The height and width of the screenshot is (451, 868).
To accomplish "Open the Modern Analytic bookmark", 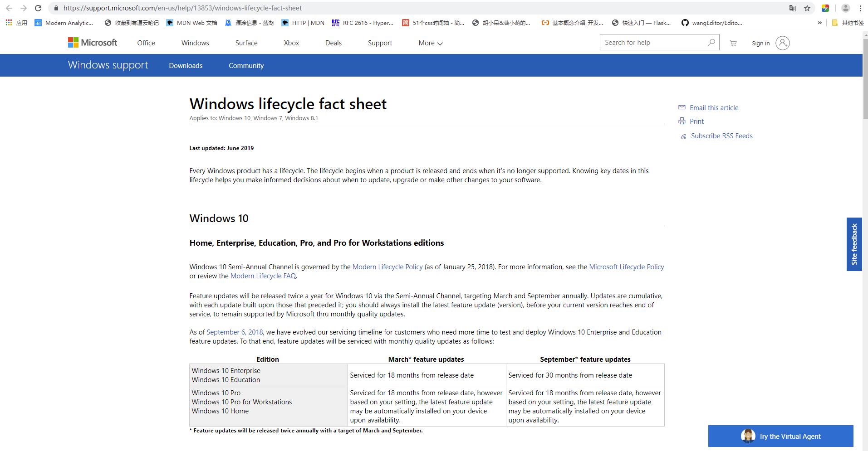I will [64, 23].
